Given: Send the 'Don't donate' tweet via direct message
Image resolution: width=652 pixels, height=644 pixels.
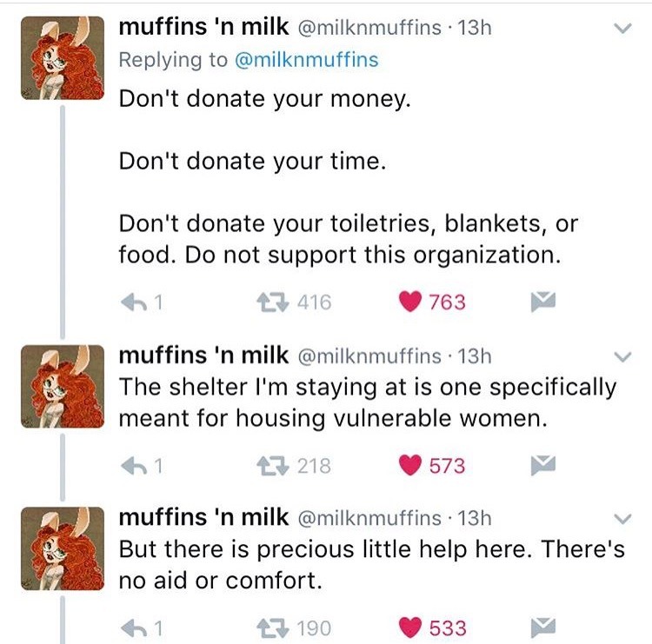Looking at the screenshot, I should point(542,302).
